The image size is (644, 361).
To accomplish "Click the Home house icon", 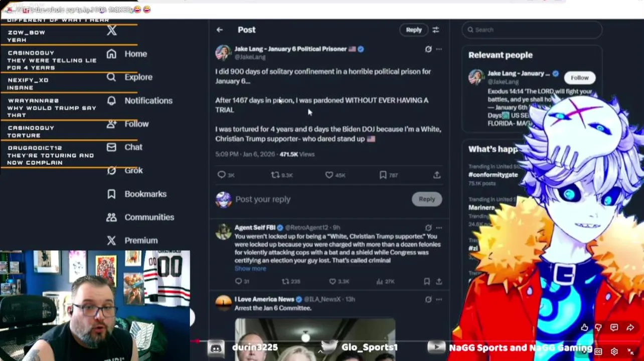I will coord(111,54).
